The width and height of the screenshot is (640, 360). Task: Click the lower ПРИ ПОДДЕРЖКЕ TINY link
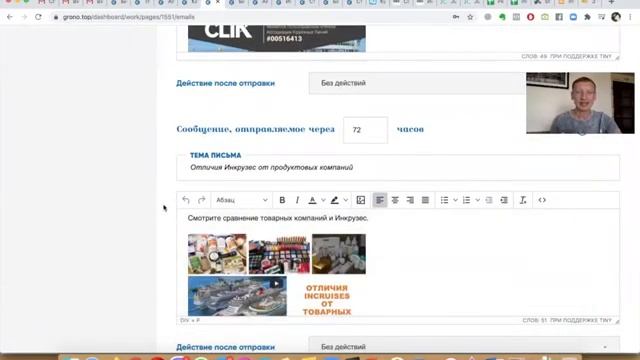point(581,320)
